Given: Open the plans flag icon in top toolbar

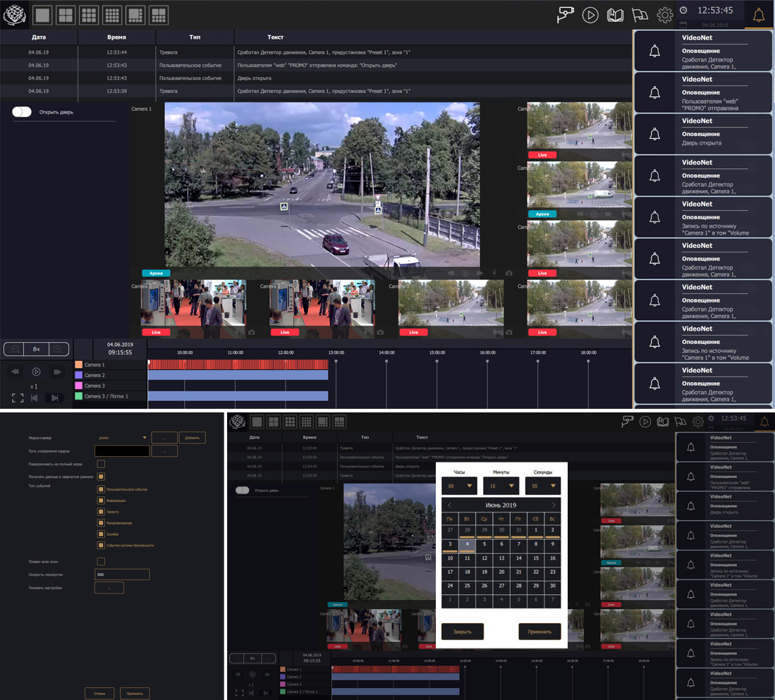Looking at the screenshot, I should 640,15.
